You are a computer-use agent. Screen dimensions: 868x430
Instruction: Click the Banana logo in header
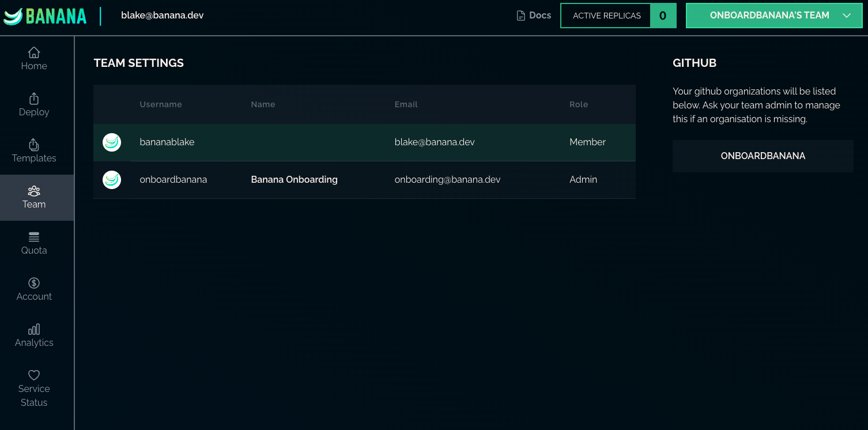(x=45, y=16)
